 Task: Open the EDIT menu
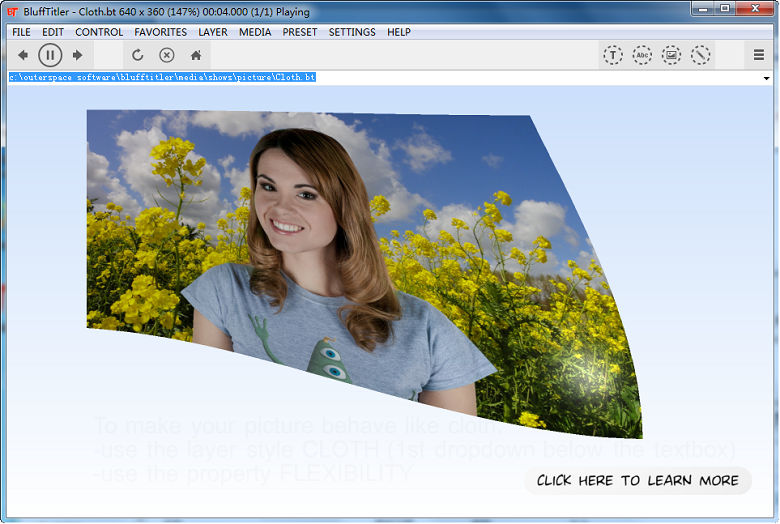tap(53, 32)
